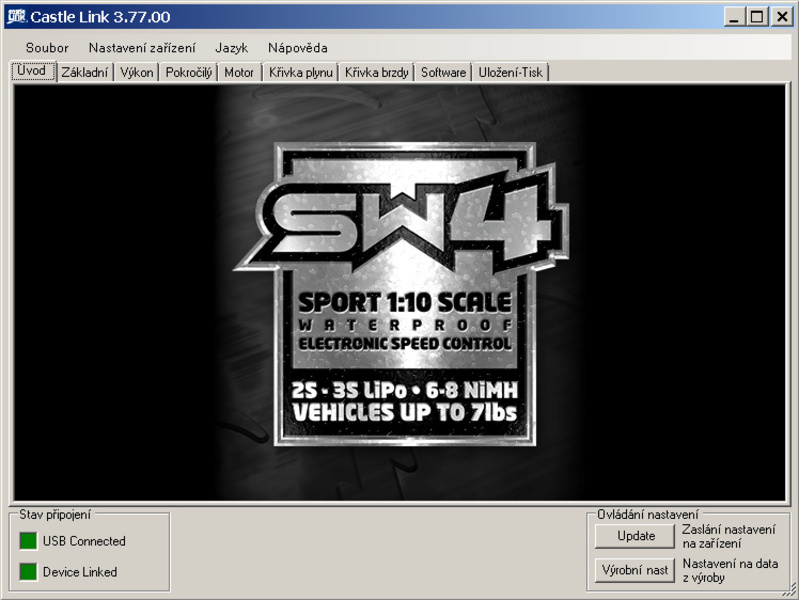Open the Soubor menu
The width and height of the screenshot is (799, 600).
pos(47,48)
